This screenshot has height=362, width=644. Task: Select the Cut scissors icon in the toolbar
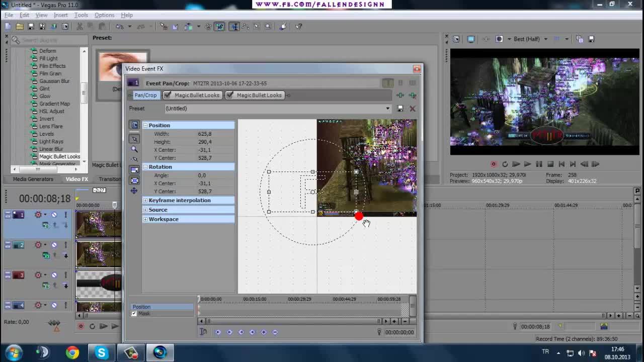(x=80, y=27)
